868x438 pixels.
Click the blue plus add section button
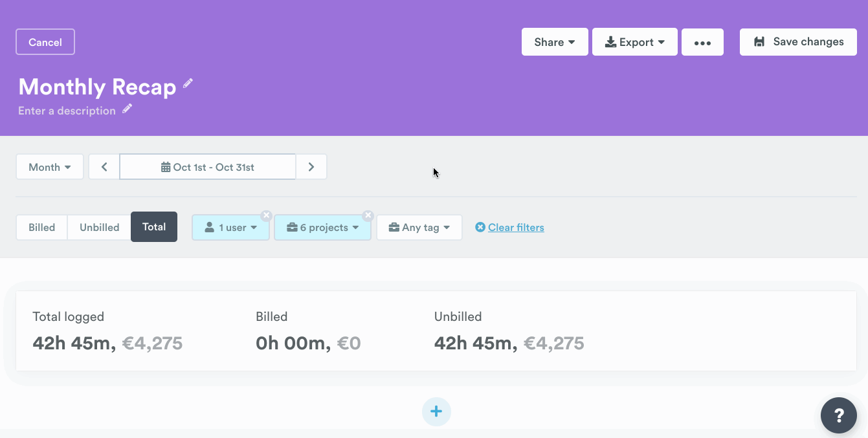[436, 411]
